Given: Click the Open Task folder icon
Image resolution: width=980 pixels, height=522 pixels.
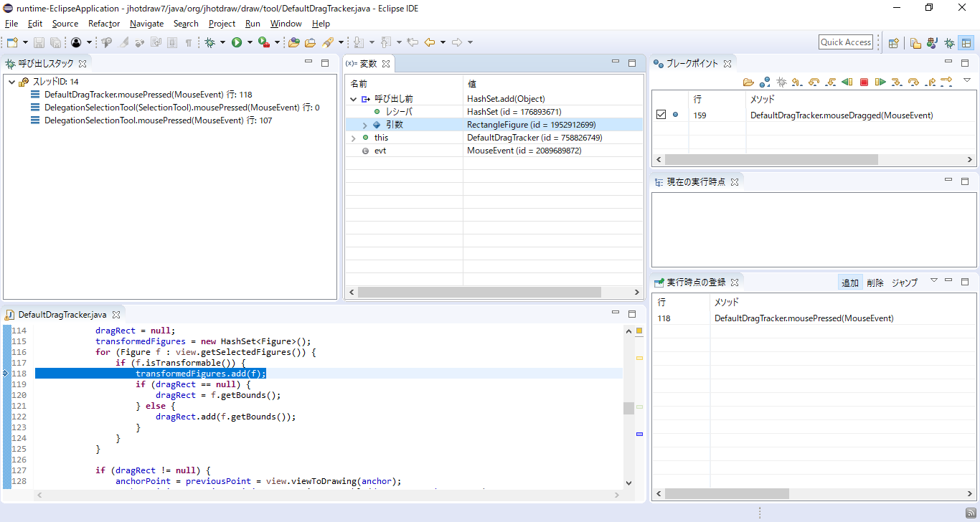Looking at the screenshot, I should point(310,42).
